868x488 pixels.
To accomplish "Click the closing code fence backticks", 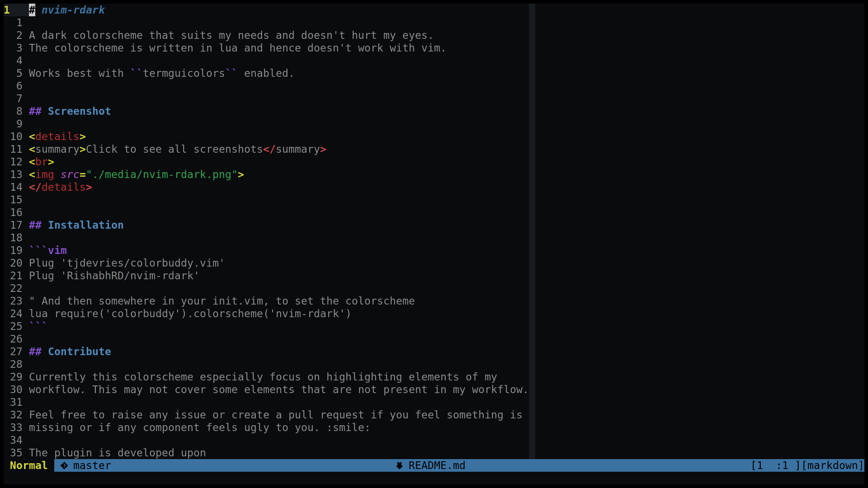I will 38,326.
